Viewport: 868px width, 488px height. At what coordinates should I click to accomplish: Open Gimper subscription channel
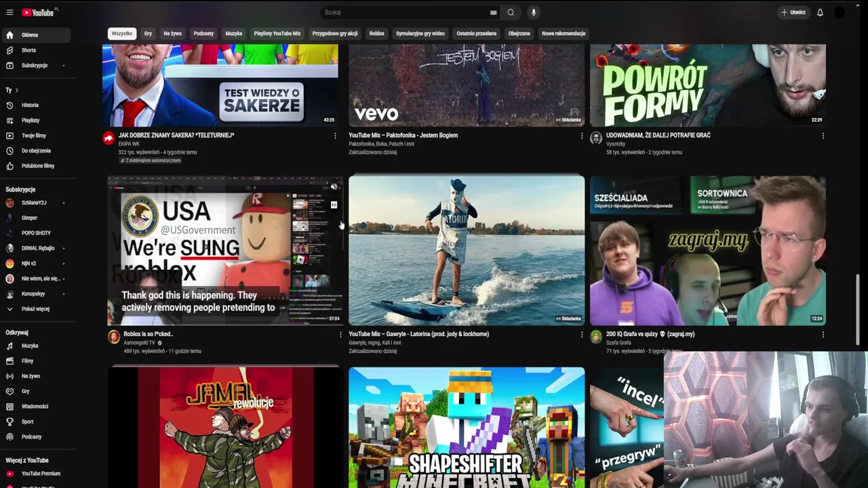click(x=35, y=218)
